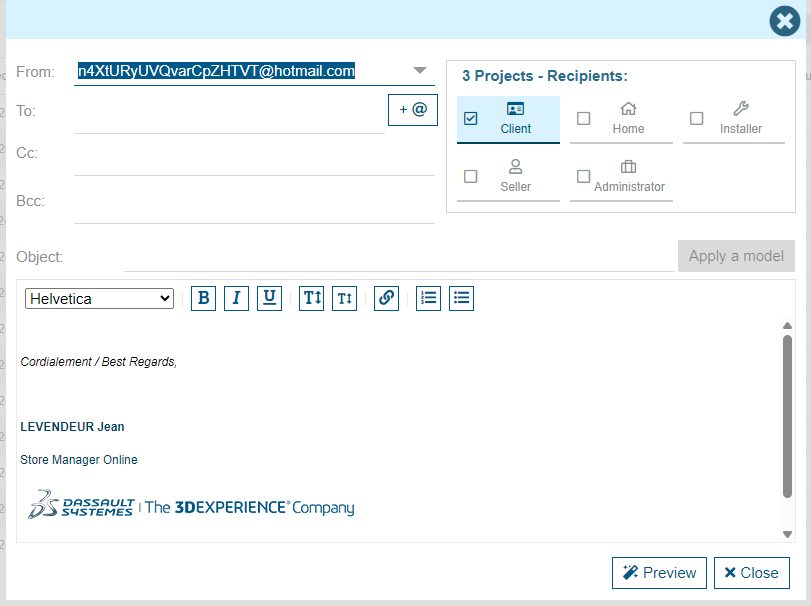The height and width of the screenshot is (606, 811).
Task: Open the Helvetica font dropdown
Action: 99,298
